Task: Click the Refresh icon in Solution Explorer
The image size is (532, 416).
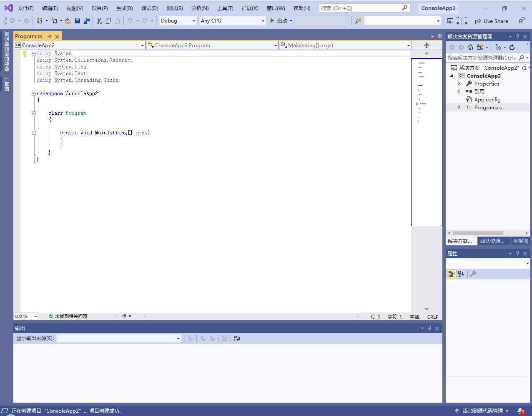Action: tap(512, 47)
